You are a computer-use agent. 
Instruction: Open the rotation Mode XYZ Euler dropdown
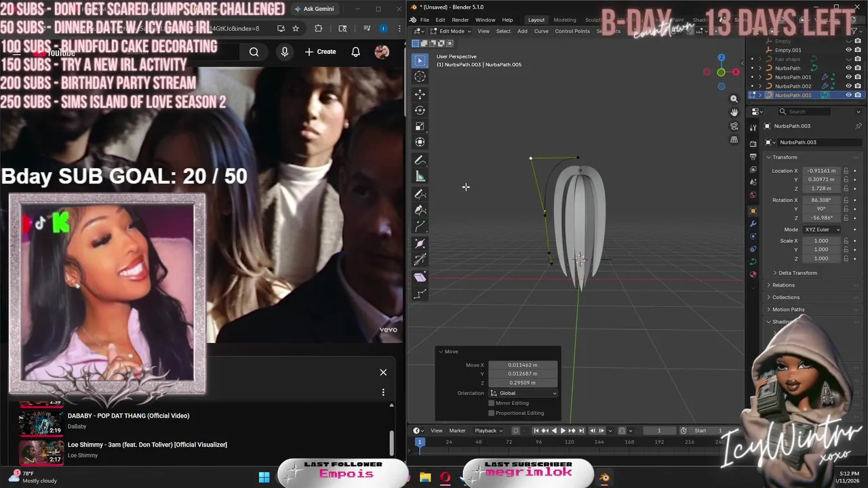[x=821, y=230]
